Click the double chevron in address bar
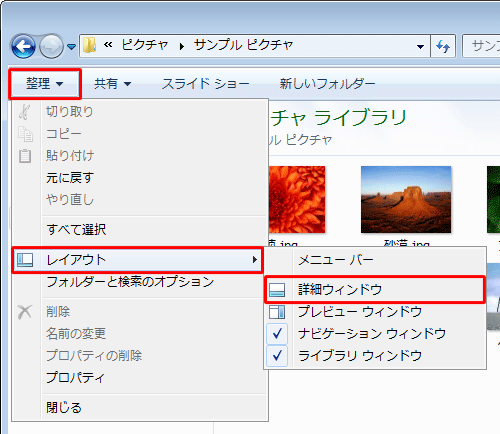This screenshot has width=500, height=434. 108,44
